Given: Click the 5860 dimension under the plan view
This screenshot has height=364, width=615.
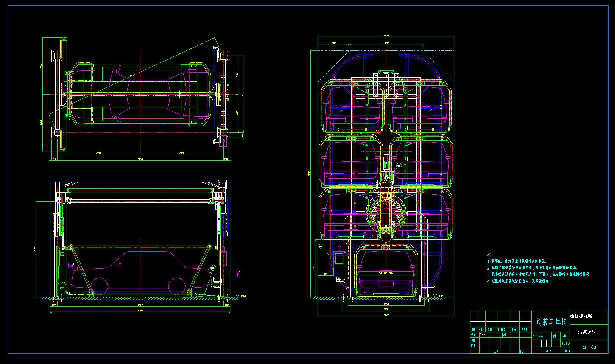Looking at the screenshot, I should [x=140, y=159].
